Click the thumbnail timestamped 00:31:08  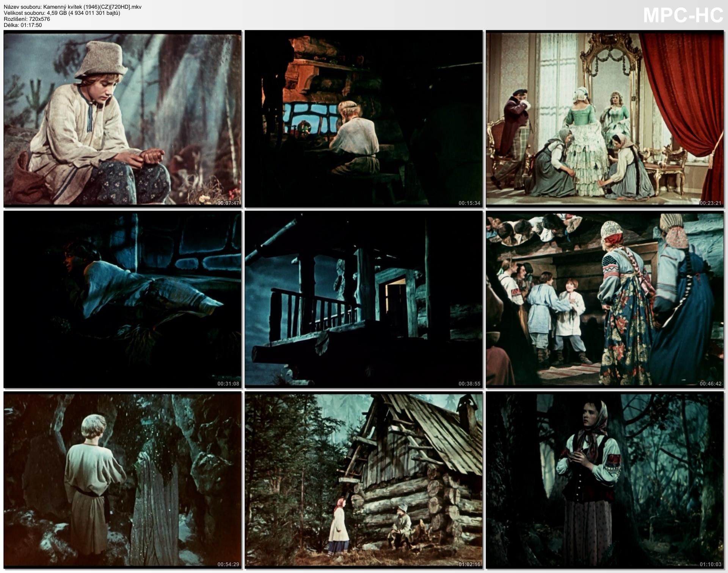tap(122, 299)
